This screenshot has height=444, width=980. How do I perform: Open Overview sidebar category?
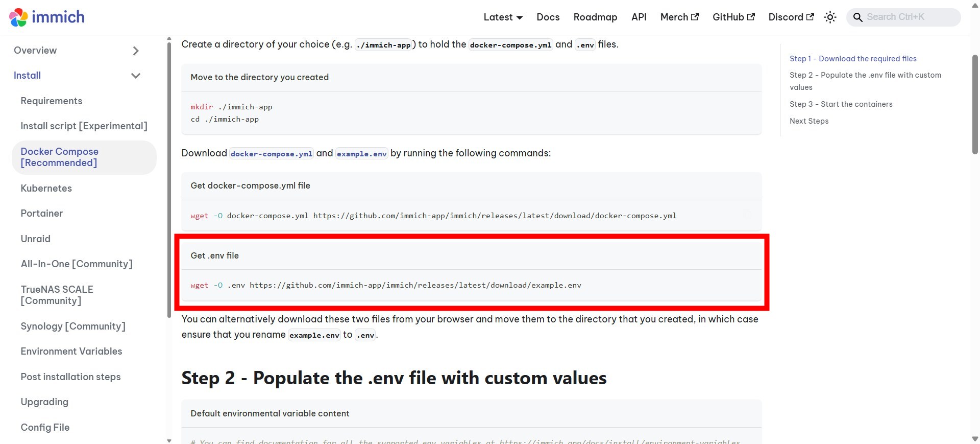point(35,51)
